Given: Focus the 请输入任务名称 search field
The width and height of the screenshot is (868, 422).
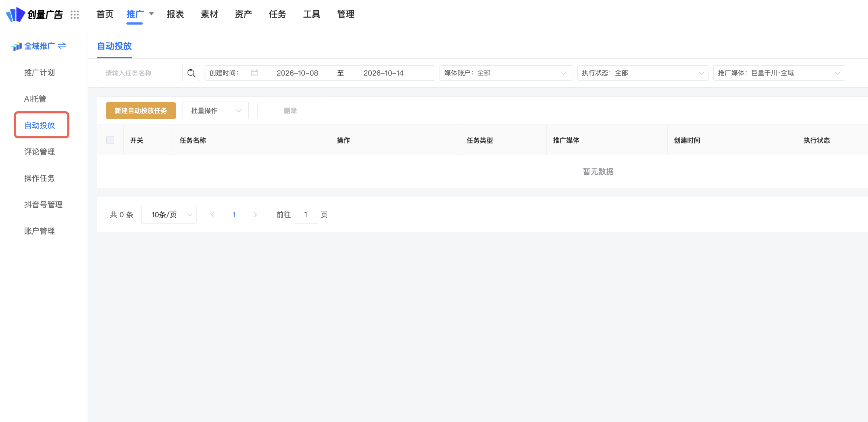Looking at the screenshot, I should tap(140, 73).
